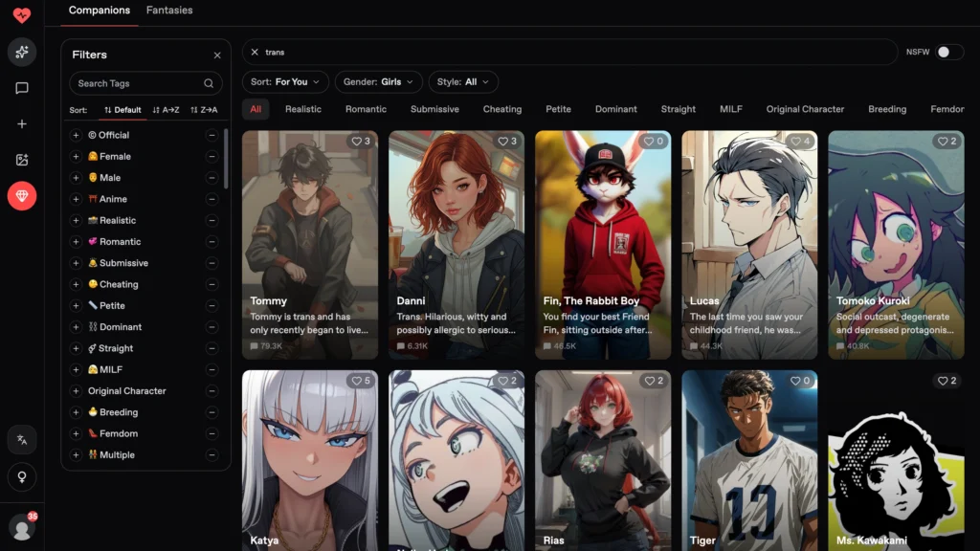Click the search magnifier in Search Tags
This screenshot has width=980, height=551.
(209, 83)
